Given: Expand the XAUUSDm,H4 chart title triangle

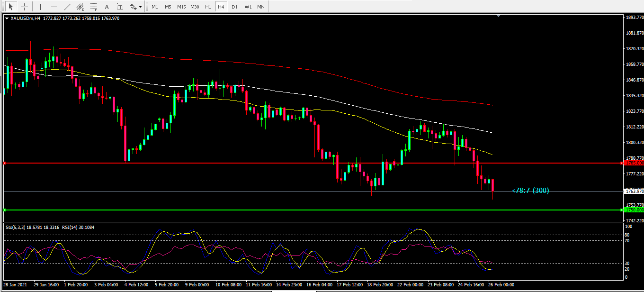Looking at the screenshot, I should pyautogui.click(x=7, y=18).
